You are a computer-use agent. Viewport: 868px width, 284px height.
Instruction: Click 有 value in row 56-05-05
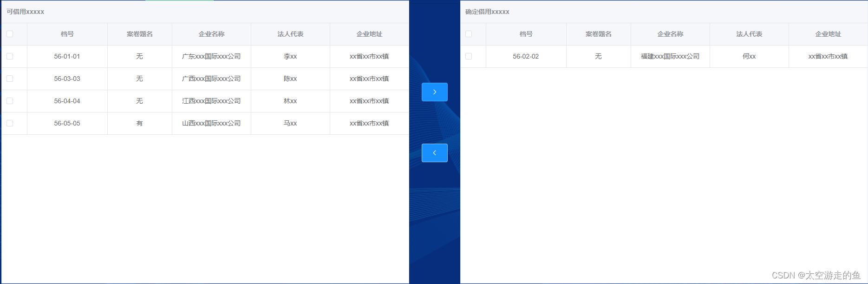[x=139, y=123]
